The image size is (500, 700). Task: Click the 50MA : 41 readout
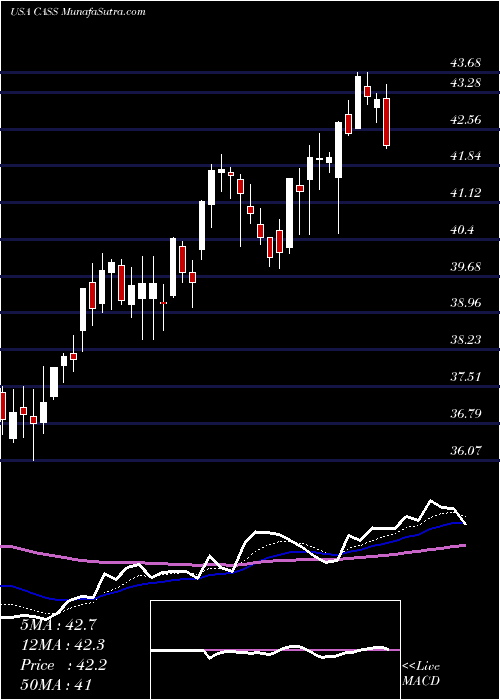coord(56,686)
